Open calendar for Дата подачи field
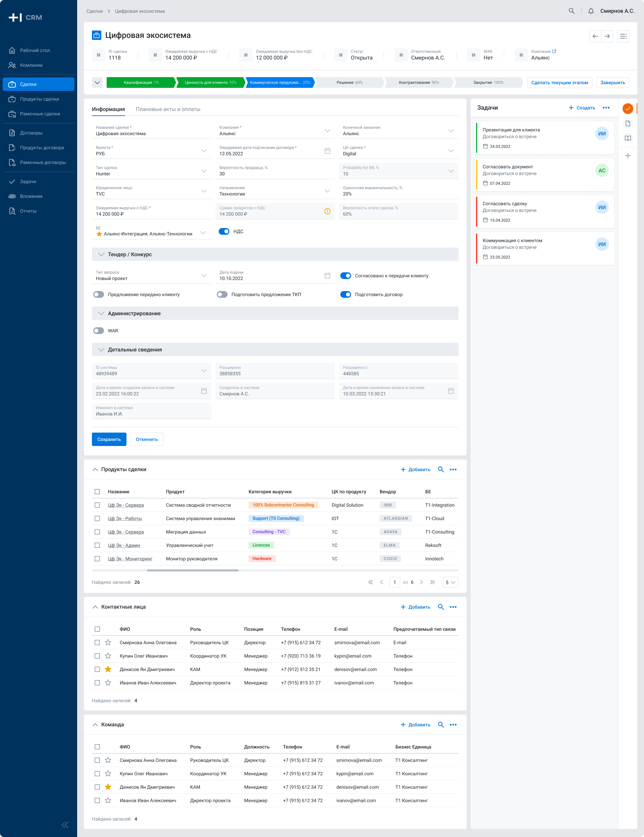 coord(327,276)
